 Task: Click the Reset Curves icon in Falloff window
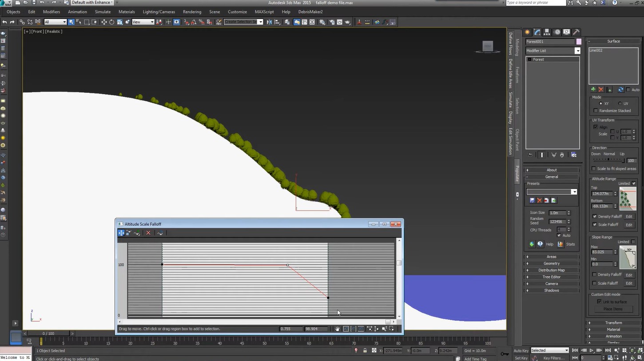[x=160, y=233]
